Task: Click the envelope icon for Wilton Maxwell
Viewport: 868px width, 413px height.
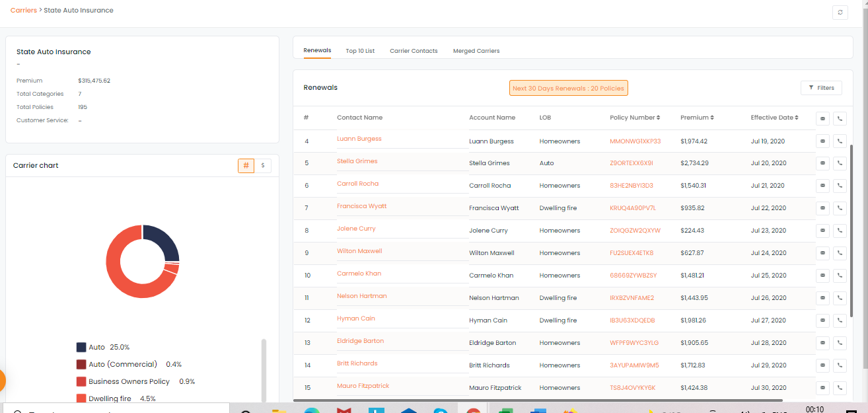Action: (x=823, y=253)
